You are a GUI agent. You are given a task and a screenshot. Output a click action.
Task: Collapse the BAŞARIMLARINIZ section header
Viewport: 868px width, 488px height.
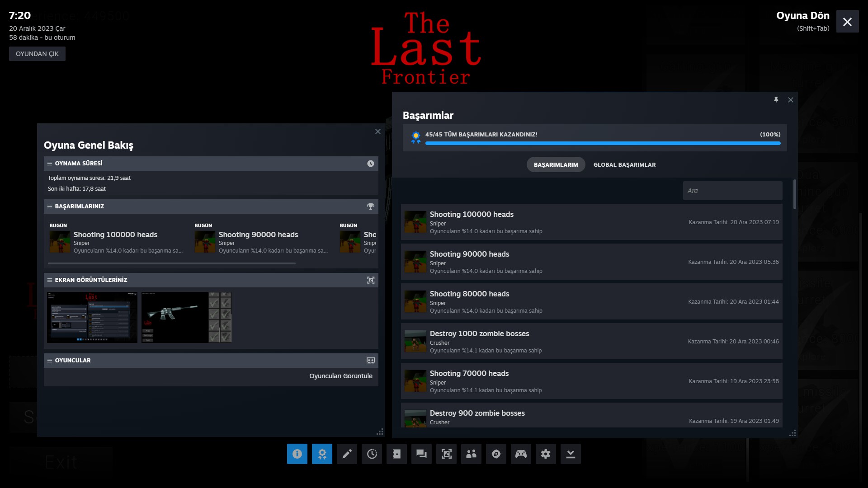(80, 206)
